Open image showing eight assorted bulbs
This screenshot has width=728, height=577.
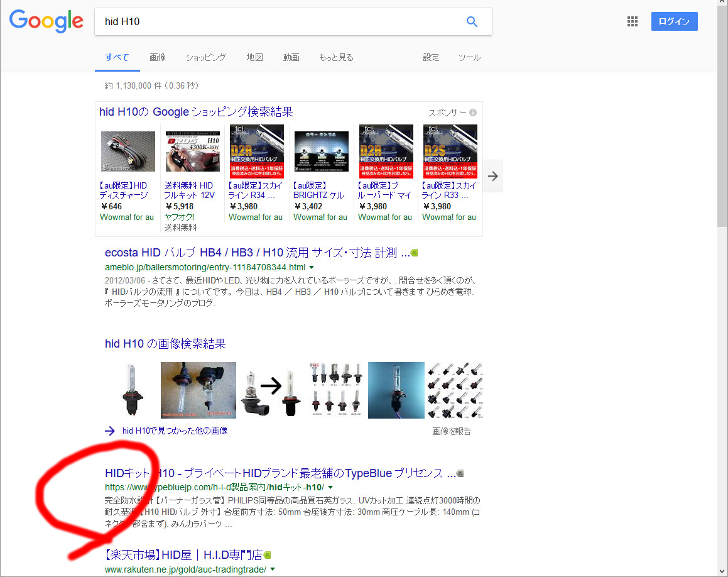pos(336,390)
